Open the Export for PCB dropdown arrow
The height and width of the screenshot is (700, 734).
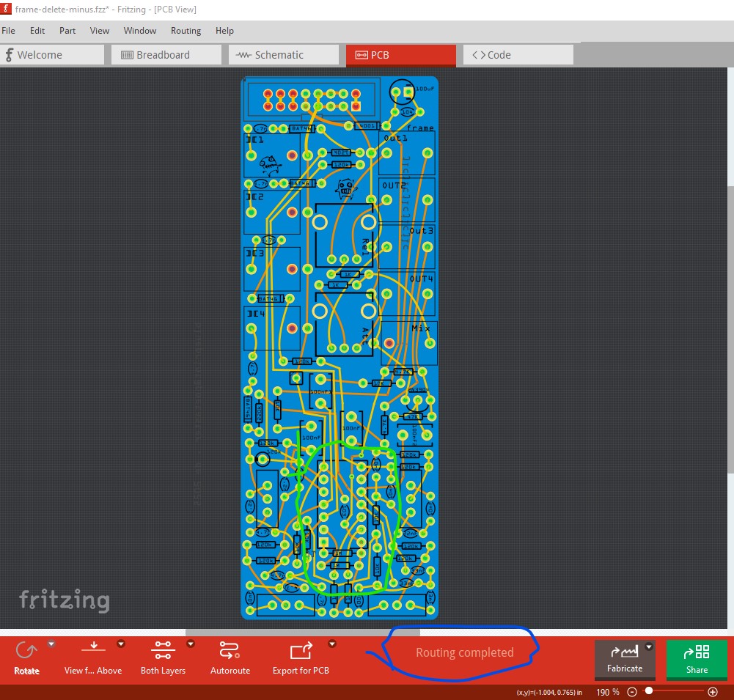[332, 644]
